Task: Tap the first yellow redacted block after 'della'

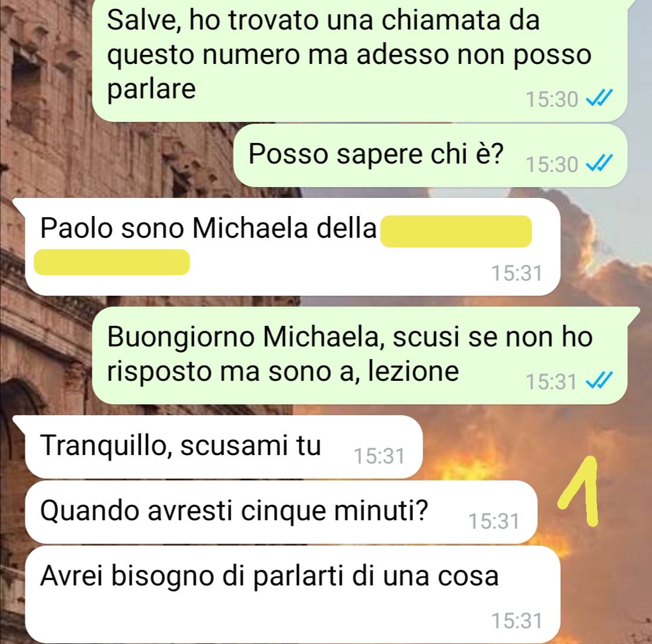Action: point(456,231)
